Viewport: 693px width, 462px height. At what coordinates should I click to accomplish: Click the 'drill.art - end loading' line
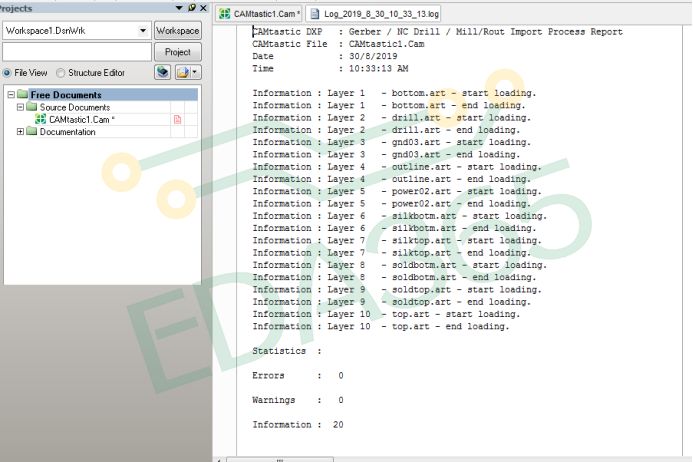coord(386,130)
